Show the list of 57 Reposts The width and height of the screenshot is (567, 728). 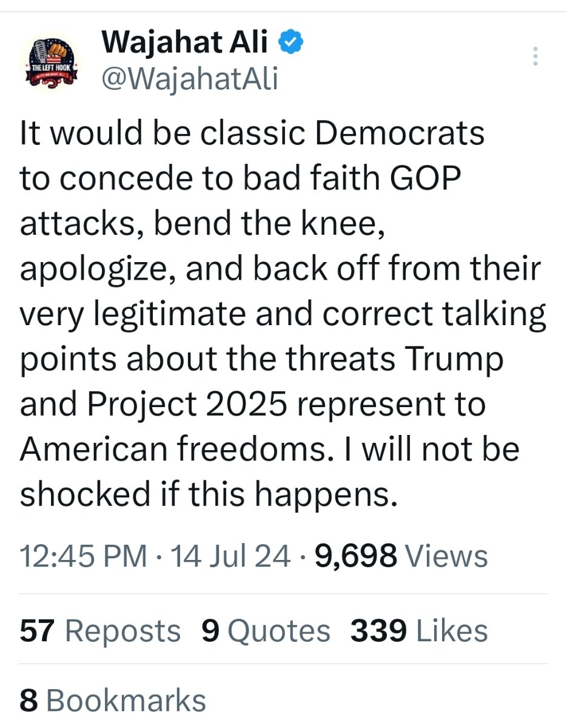click(100, 631)
